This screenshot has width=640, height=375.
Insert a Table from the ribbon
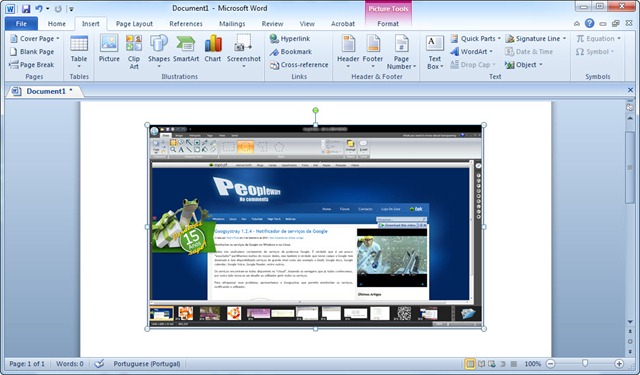tap(79, 51)
